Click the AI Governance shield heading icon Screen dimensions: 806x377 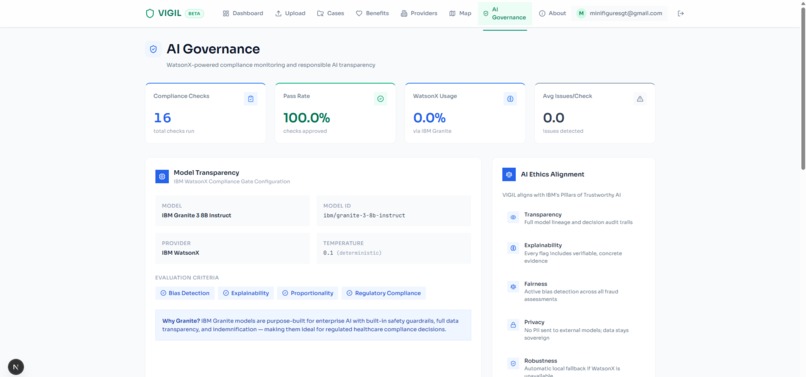[x=153, y=49]
